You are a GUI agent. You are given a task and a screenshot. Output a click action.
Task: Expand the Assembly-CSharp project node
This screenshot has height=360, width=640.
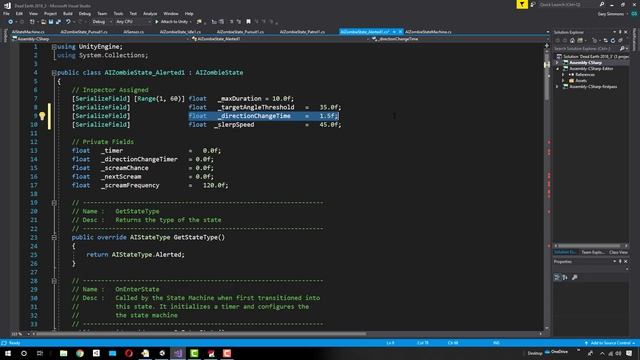(557, 63)
